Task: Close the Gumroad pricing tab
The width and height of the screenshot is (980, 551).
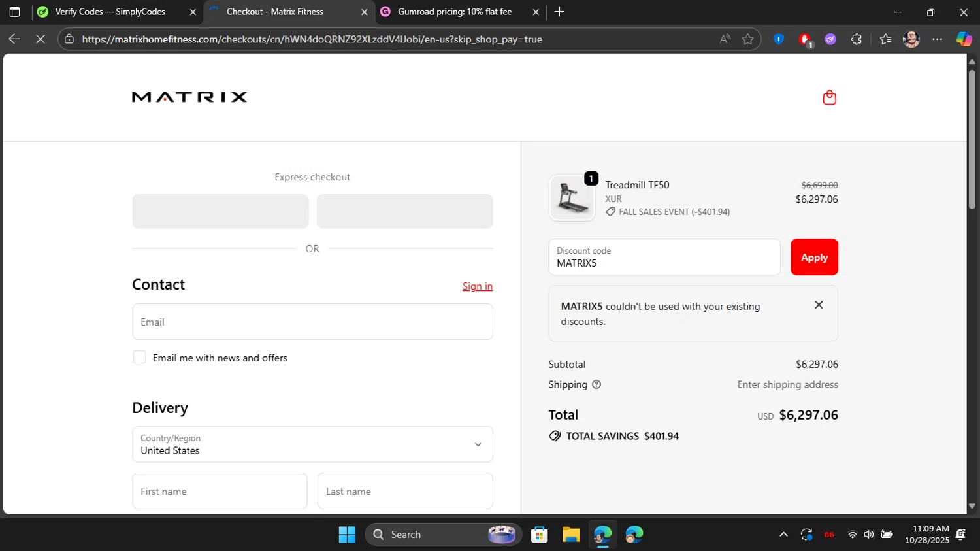Action: click(x=536, y=12)
